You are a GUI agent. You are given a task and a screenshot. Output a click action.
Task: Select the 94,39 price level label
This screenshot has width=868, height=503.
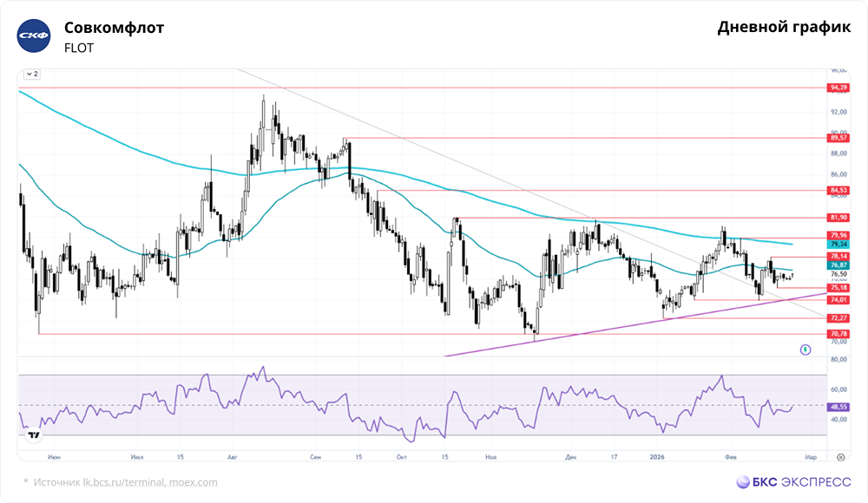838,88
